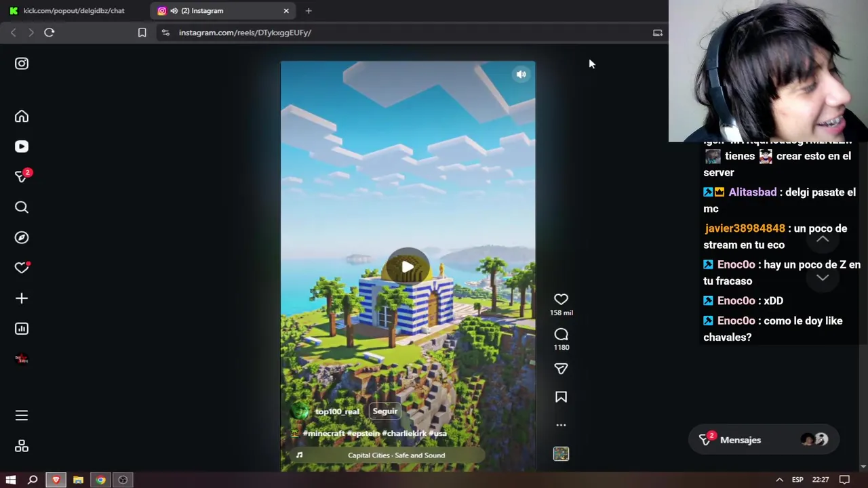Share the reel via paper plane icon
Image resolution: width=868 pixels, height=488 pixels.
[x=561, y=369]
